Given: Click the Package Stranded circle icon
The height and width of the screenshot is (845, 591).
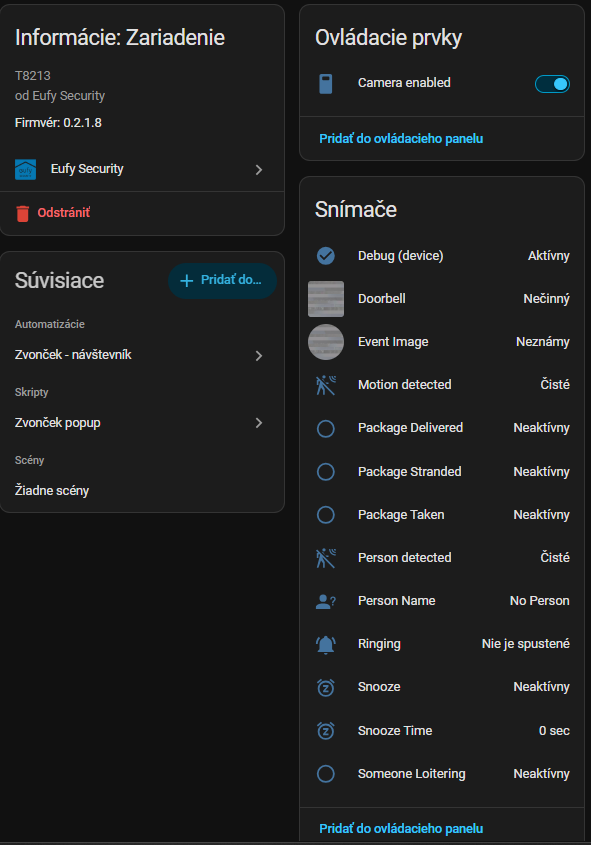Looking at the screenshot, I should tap(325, 472).
